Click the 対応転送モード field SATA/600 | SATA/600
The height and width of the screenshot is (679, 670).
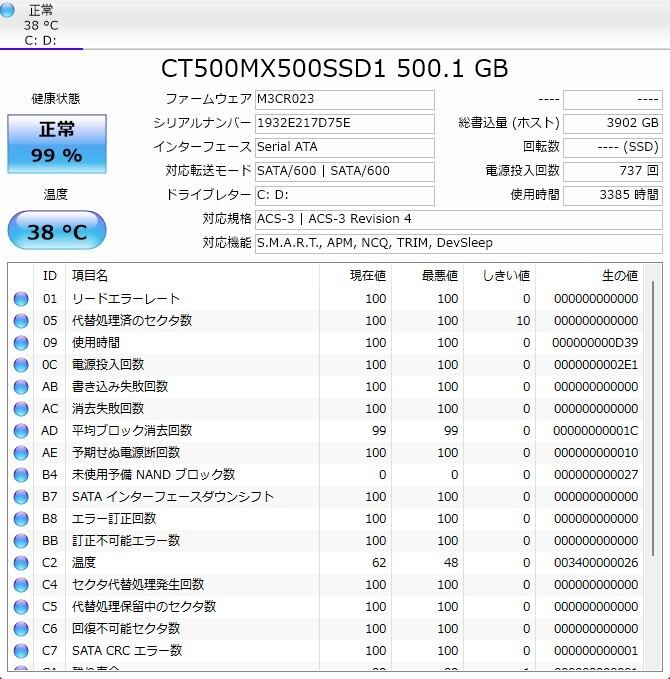pyautogui.click(x=345, y=171)
